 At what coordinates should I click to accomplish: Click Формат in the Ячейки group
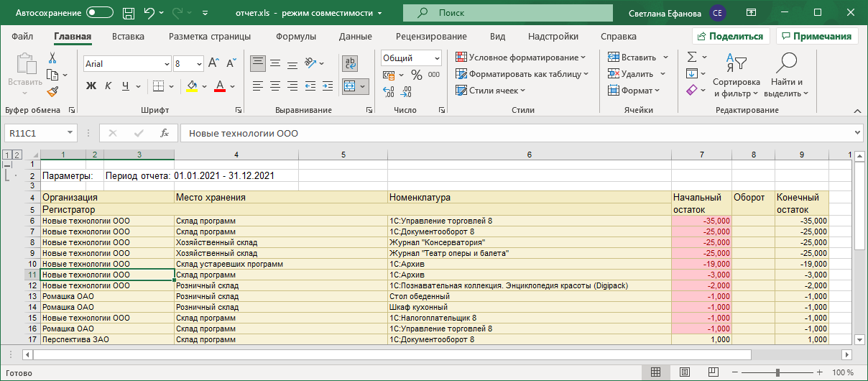(x=634, y=91)
